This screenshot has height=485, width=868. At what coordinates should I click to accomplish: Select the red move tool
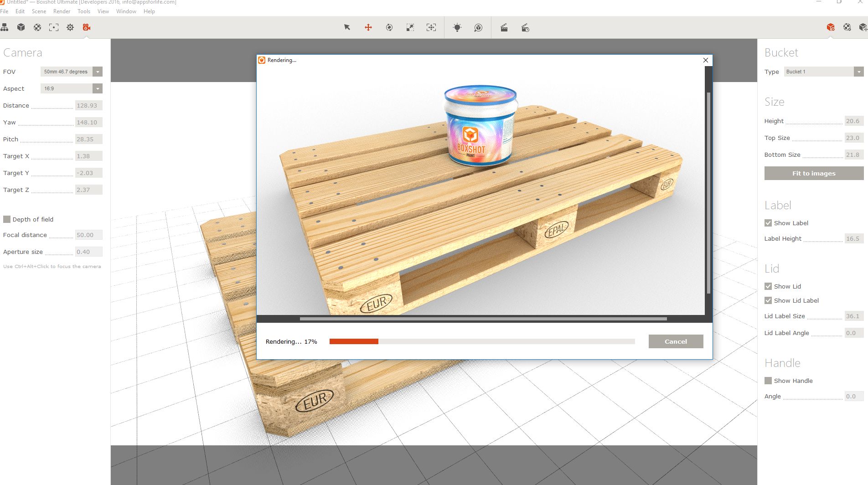tap(368, 27)
